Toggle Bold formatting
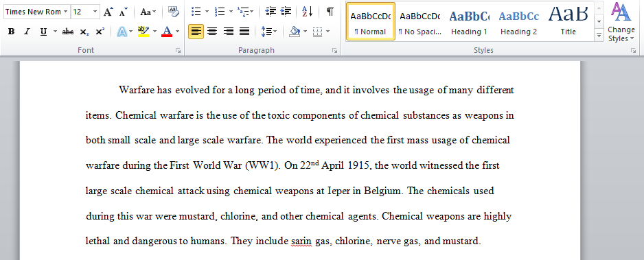The image size is (644, 260). pyautogui.click(x=12, y=32)
